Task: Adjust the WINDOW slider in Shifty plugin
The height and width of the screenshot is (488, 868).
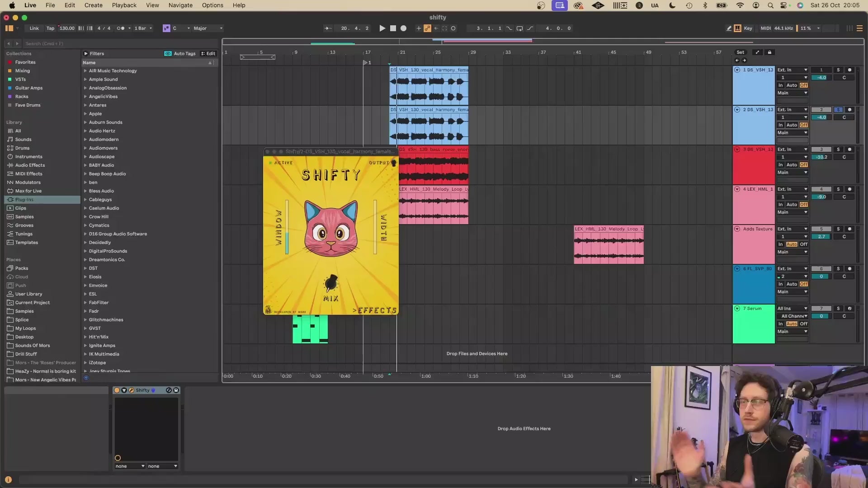Action: (x=287, y=227)
